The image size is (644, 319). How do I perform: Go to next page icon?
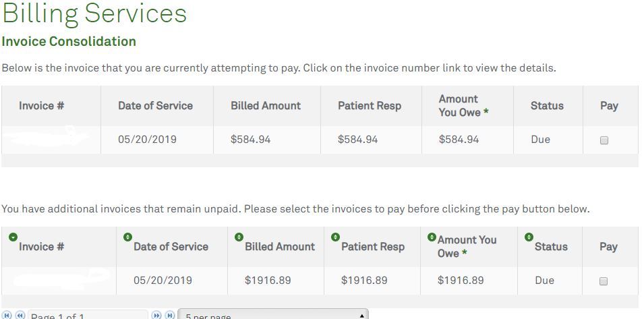[156, 315]
